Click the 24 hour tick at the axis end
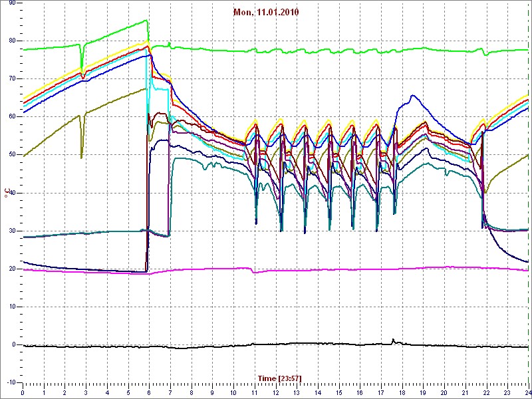 [x=527, y=393]
